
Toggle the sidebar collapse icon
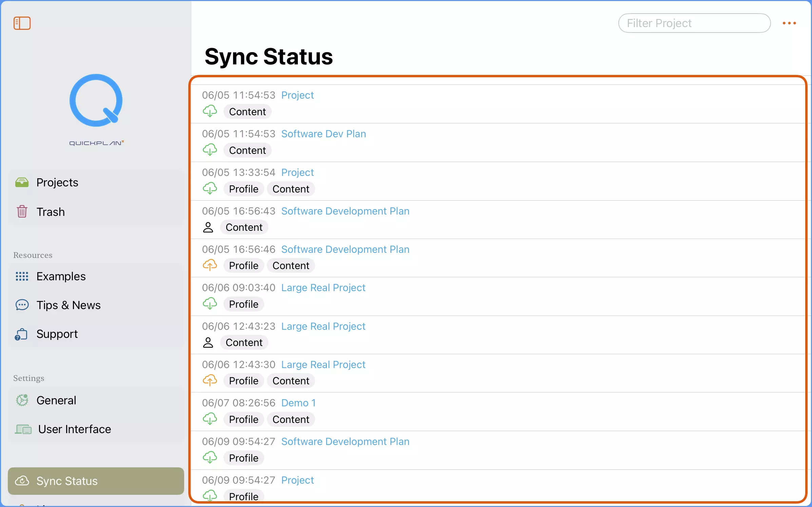[22, 23]
